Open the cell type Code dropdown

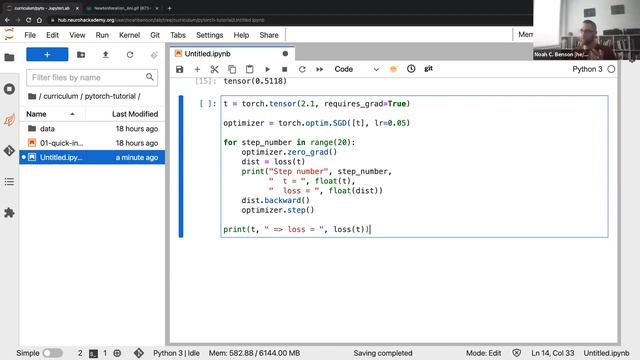pyautogui.click(x=356, y=69)
